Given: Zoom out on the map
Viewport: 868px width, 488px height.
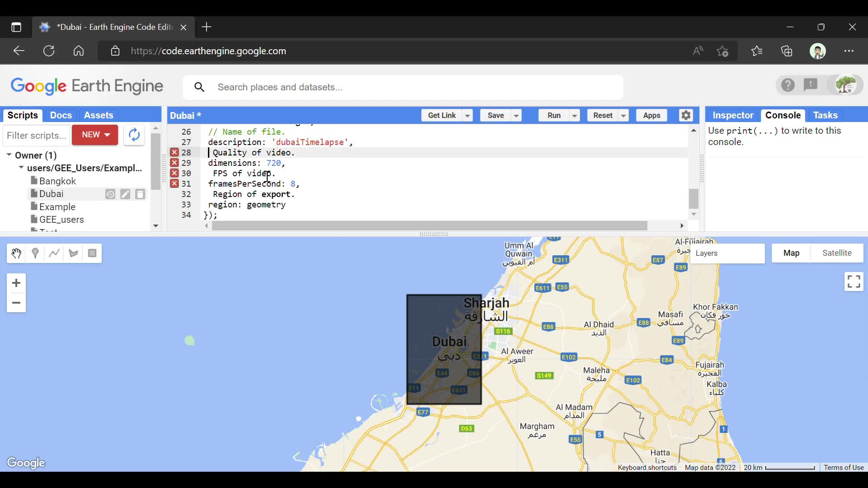Looking at the screenshot, I should coord(16,303).
